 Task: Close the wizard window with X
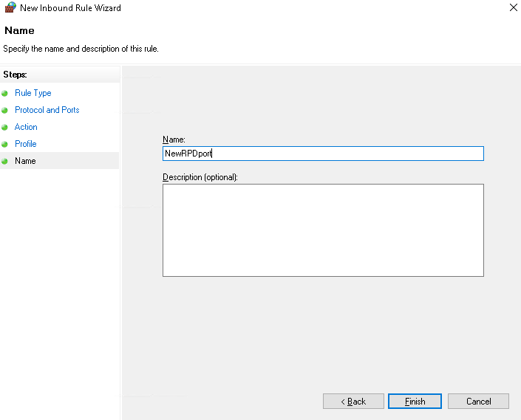tap(513, 8)
